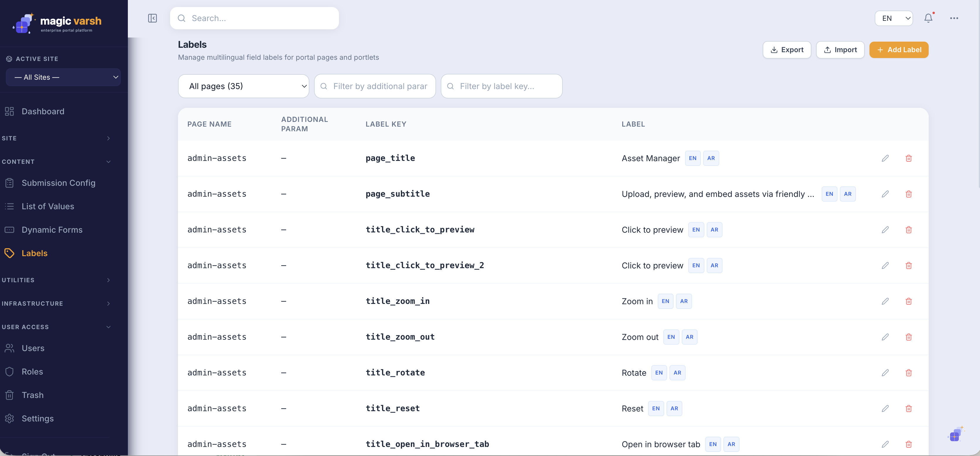The image size is (980, 456).
Task: Edit the title_zoom_out label
Action: tap(885, 337)
